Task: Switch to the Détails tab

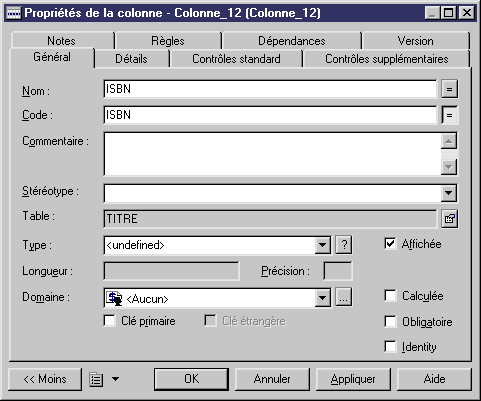Action: (131, 59)
